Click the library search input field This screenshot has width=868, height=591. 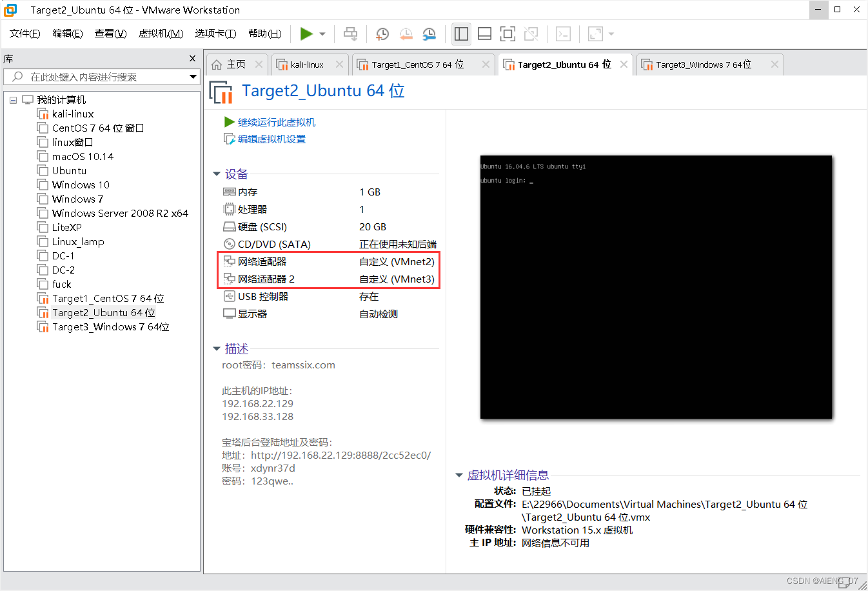click(x=102, y=77)
